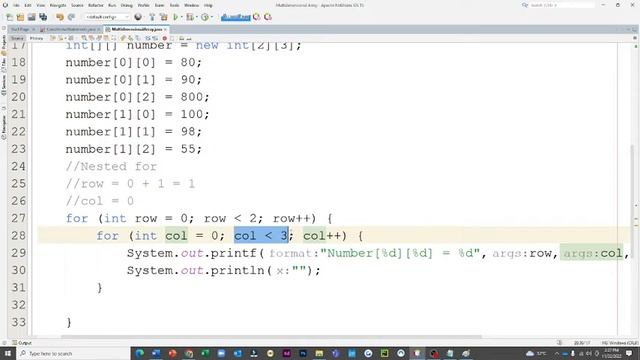Click the first profiler icon after memory bar
This screenshot has width=640, height=360.
coord(257,17)
